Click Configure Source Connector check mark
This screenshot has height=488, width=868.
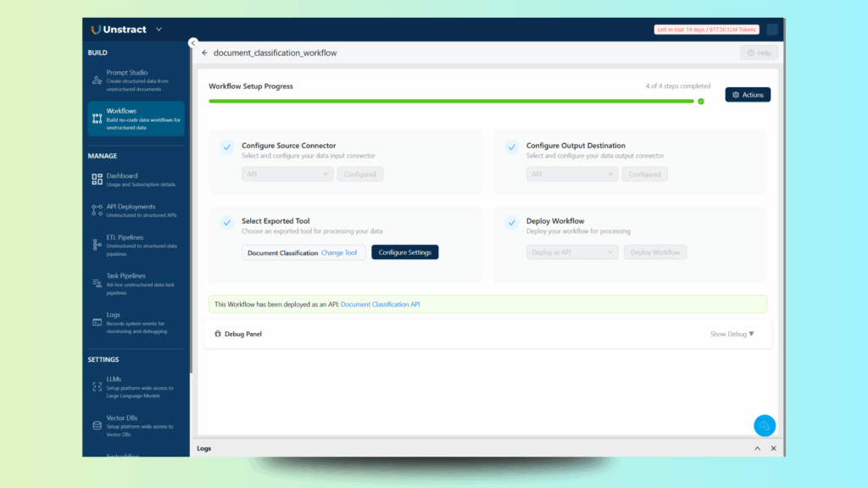227,147
